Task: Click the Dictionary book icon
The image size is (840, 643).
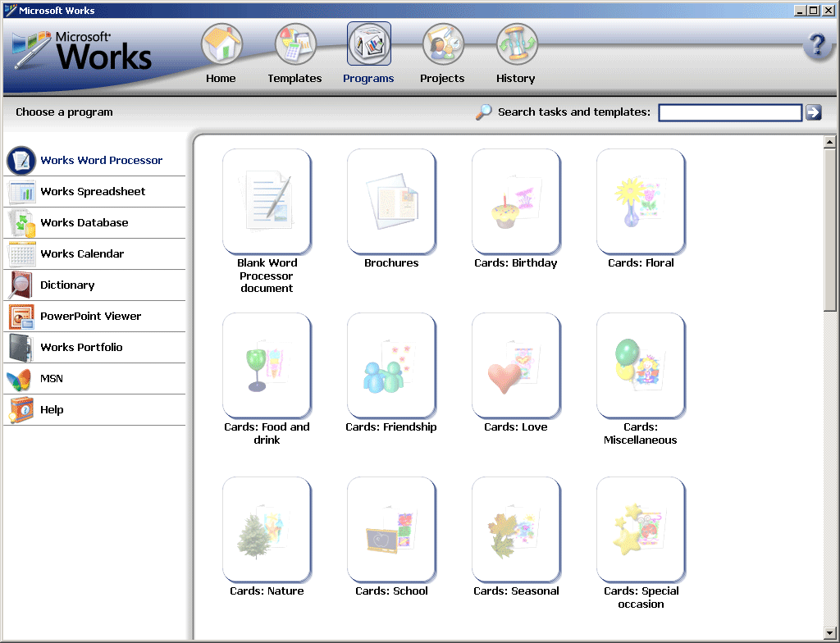Action: click(21, 285)
